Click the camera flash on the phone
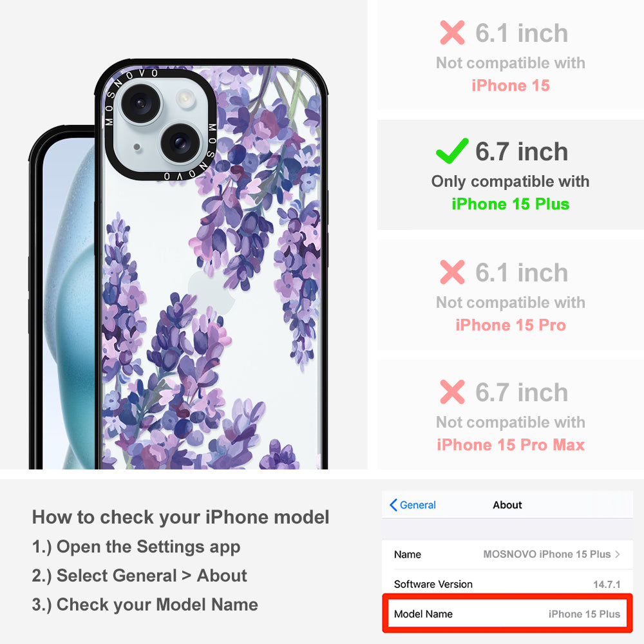 [185, 98]
